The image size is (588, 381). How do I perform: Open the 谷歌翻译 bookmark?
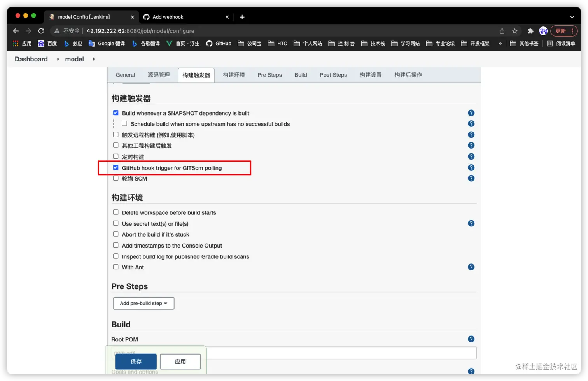pyautogui.click(x=146, y=44)
